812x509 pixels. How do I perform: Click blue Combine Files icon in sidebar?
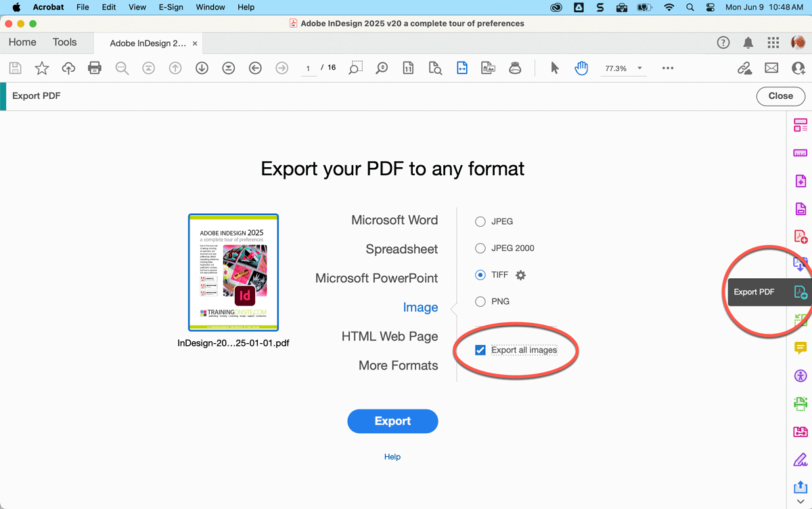[800, 264]
